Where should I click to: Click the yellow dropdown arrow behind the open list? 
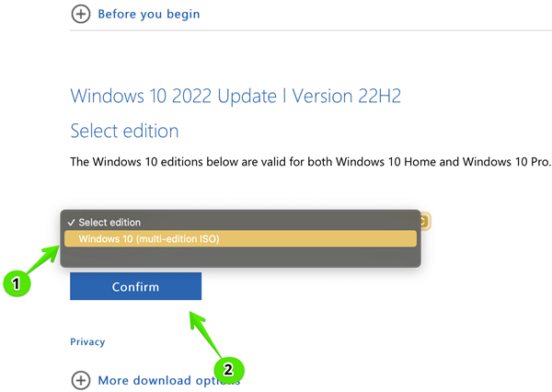[424, 222]
